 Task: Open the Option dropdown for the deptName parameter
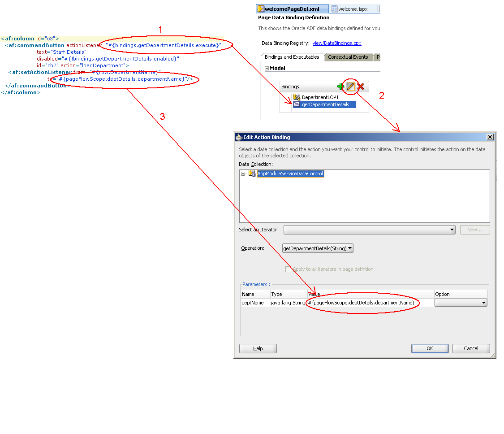click(483, 302)
